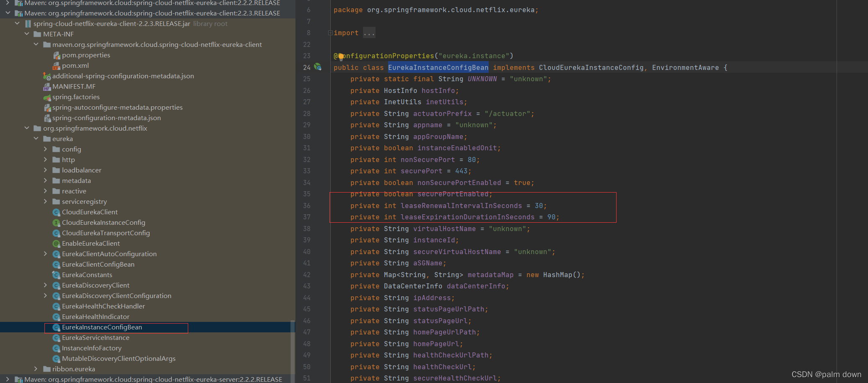Viewport: 868px width, 383px height.
Task: Select the pom.xml file
Action: point(75,66)
